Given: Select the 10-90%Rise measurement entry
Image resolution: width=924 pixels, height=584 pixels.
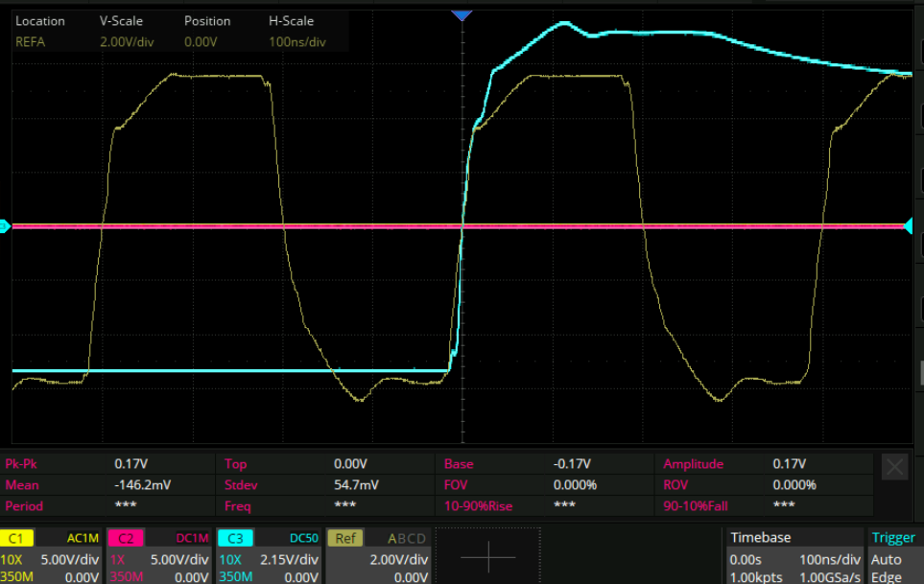Looking at the screenshot, I should (x=478, y=505).
